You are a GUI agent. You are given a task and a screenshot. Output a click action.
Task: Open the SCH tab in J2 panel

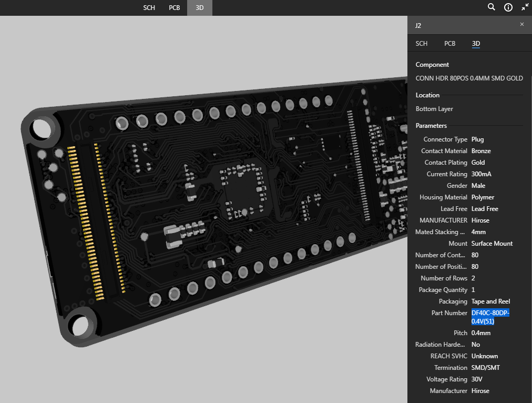point(422,44)
